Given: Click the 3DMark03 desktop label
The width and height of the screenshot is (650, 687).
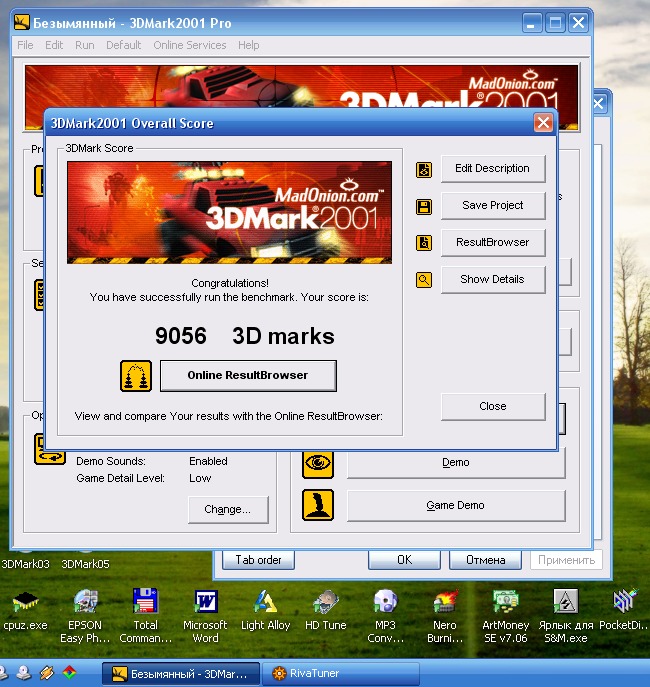Looking at the screenshot, I should click(x=25, y=564).
